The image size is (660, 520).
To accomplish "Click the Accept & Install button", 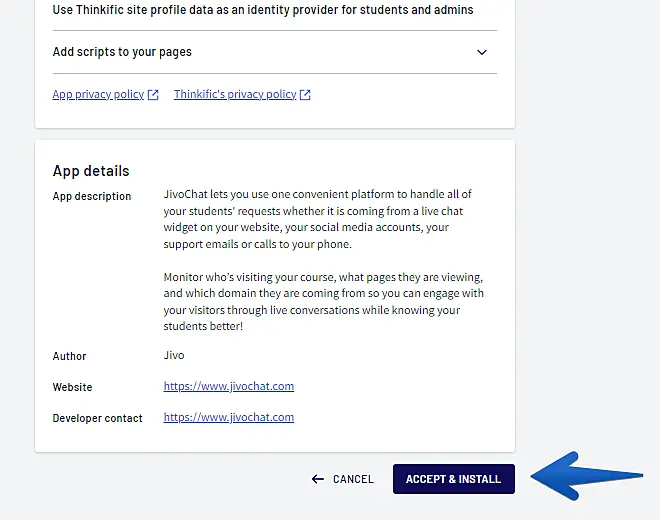I will [x=453, y=479].
